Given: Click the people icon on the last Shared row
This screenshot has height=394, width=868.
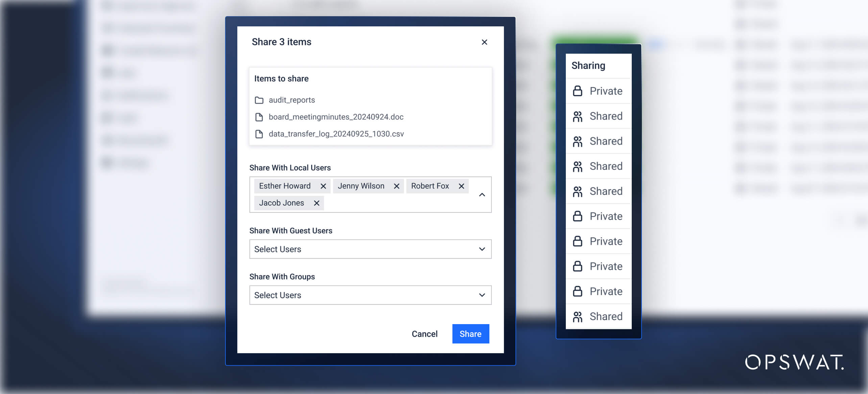Looking at the screenshot, I should point(577,316).
